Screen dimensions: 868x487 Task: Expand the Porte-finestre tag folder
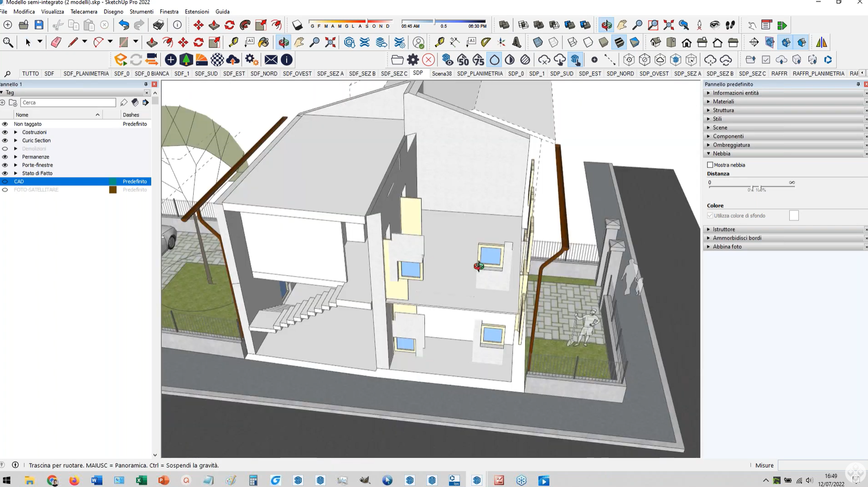pos(16,165)
